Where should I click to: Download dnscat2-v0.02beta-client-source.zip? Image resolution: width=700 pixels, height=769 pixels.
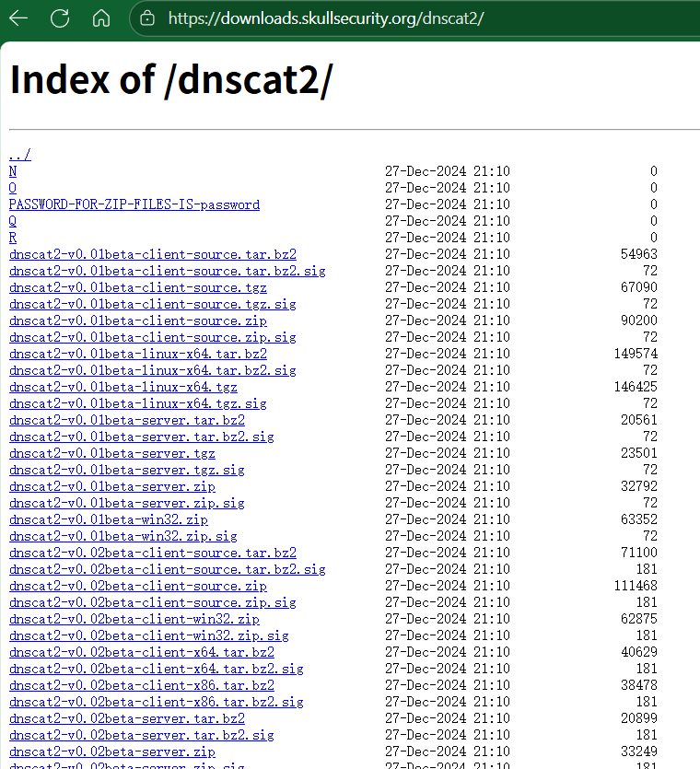(138, 586)
